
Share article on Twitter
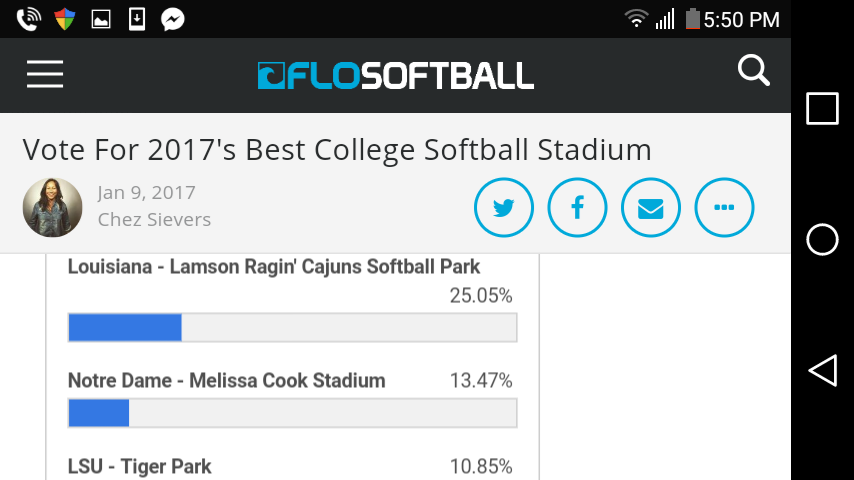503,208
